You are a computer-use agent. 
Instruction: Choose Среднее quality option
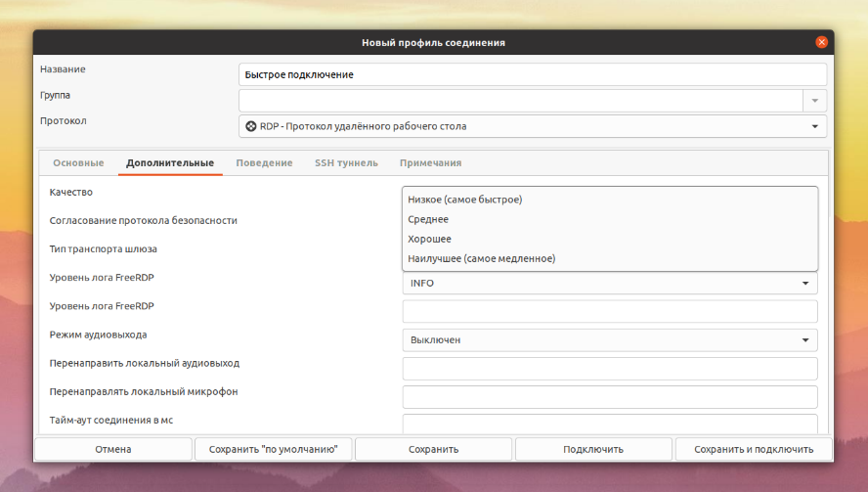pos(610,219)
